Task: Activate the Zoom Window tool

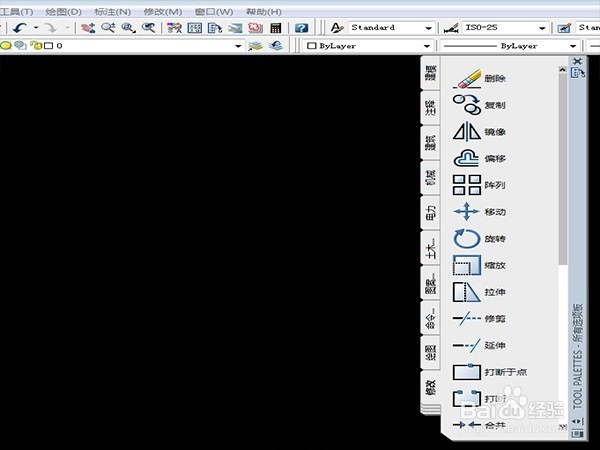Action: 128,28
